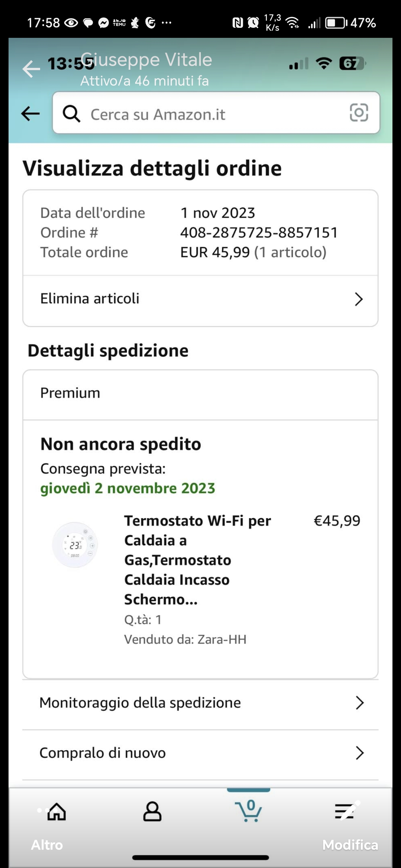401x868 pixels.
Task: Open the hamburger menu tab
Action: click(x=345, y=812)
